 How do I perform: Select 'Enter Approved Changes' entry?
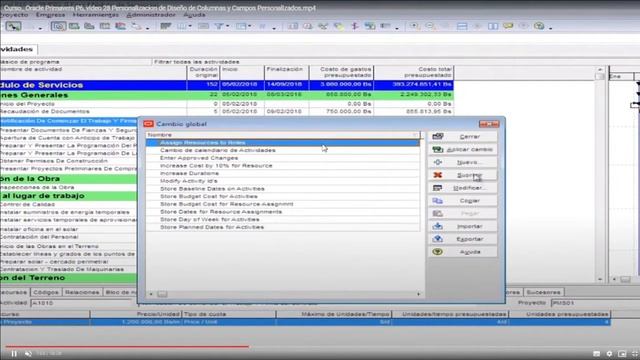[x=283, y=158]
